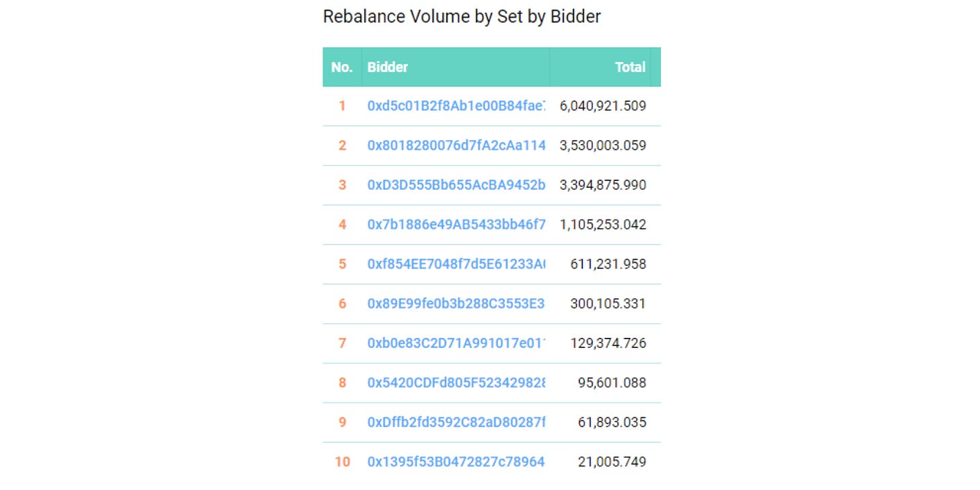Select the total value 6,040,921.509
This screenshot has height=490, width=980.
603,106
